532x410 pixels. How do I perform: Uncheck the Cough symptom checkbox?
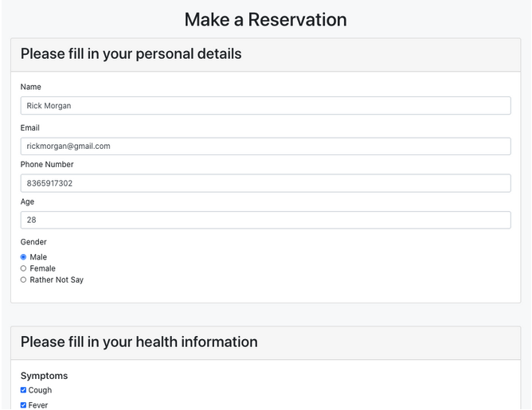pos(24,390)
